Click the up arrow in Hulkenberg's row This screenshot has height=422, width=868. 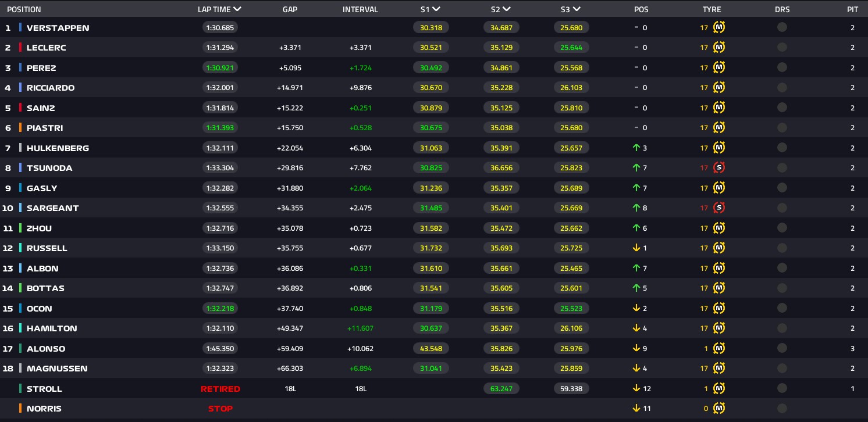[x=636, y=148]
